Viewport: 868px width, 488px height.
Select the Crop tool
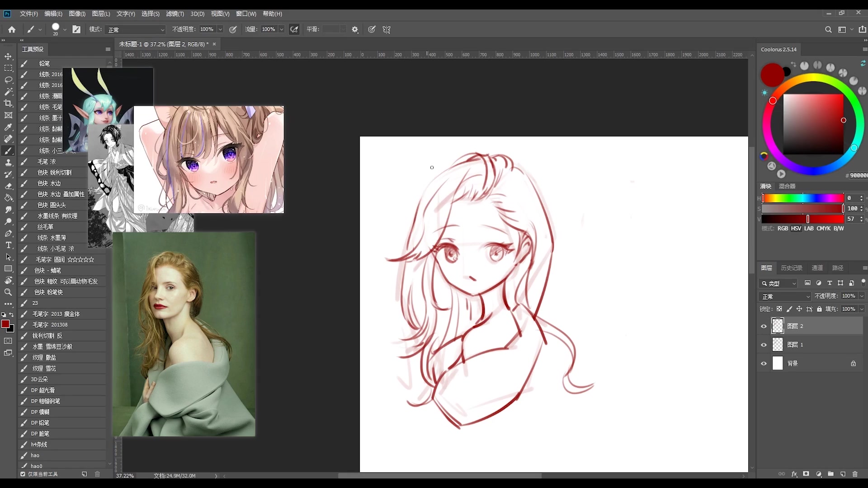pos(8,103)
